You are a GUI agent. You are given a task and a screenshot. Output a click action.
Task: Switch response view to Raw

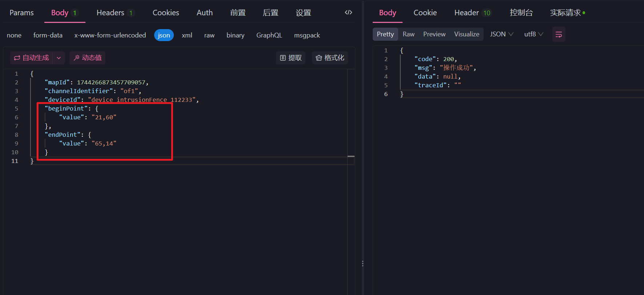tap(408, 34)
